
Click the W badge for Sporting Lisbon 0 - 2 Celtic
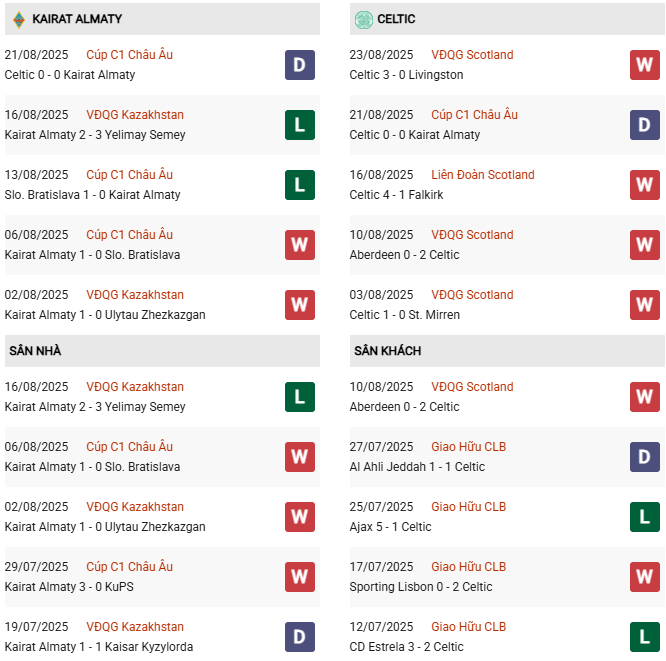[645, 577]
